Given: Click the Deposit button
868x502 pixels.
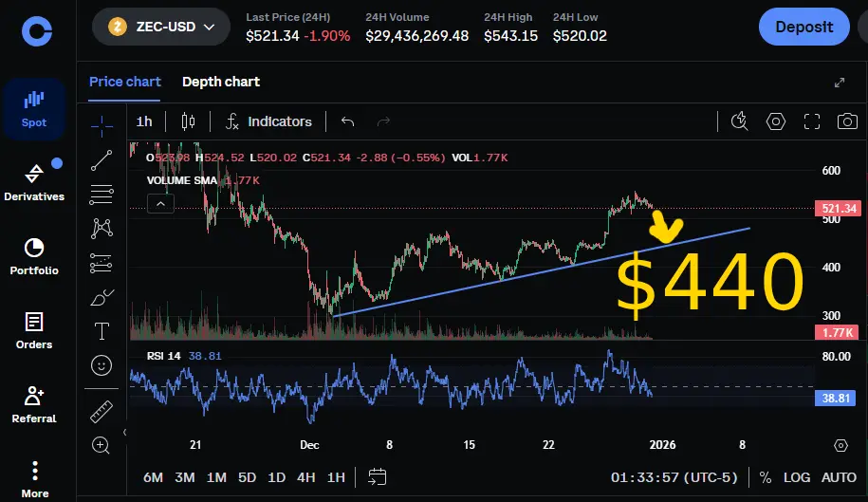Looking at the screenshot, I should [x=803, y=27].
